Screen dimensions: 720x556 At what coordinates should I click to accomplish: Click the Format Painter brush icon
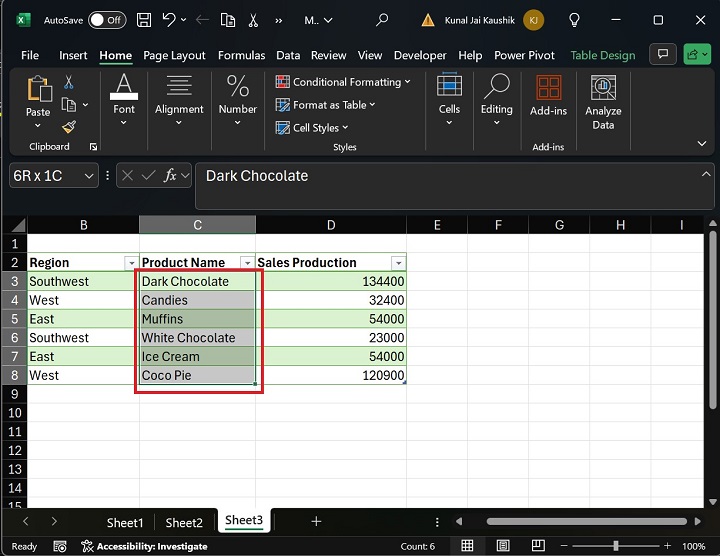(x=69, y=126)
